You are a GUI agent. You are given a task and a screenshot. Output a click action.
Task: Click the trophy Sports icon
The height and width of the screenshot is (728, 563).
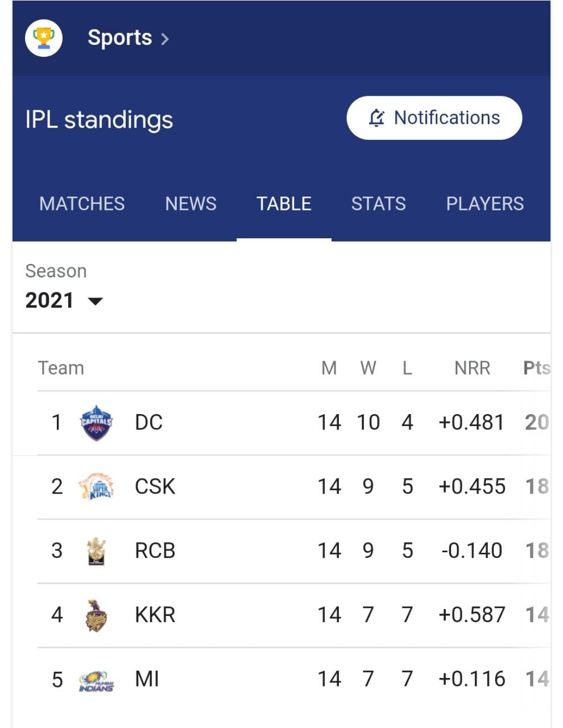point(44,38)
